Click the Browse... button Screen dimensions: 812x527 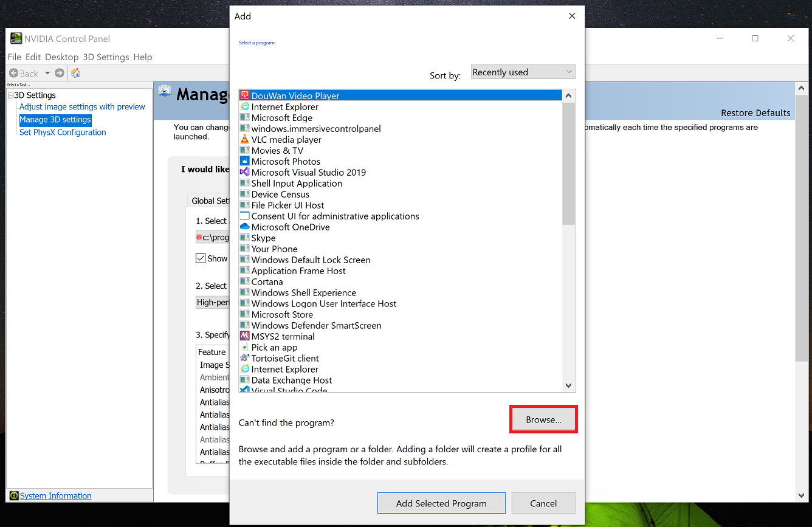coord(543,419)
